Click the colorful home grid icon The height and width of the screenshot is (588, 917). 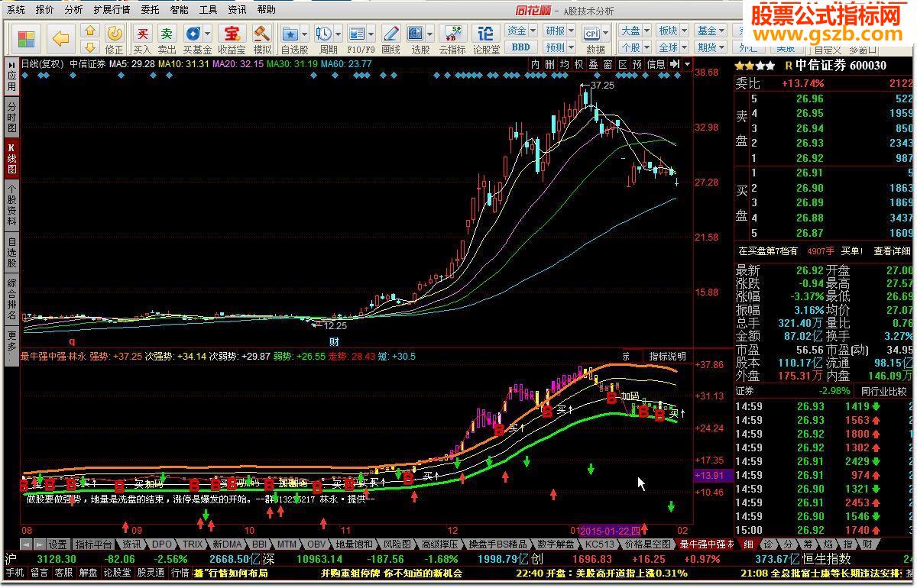(x=26, y=38)
